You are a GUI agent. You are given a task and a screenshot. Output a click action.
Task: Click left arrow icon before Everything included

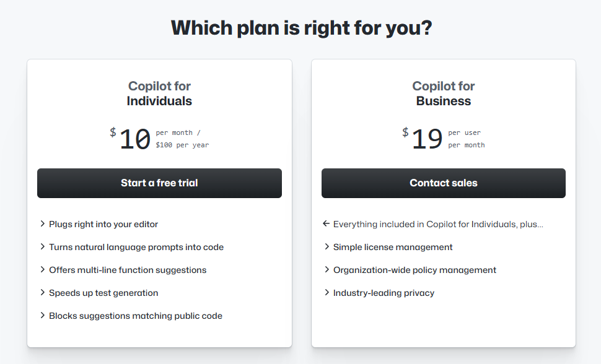click(x=327, y=224)
